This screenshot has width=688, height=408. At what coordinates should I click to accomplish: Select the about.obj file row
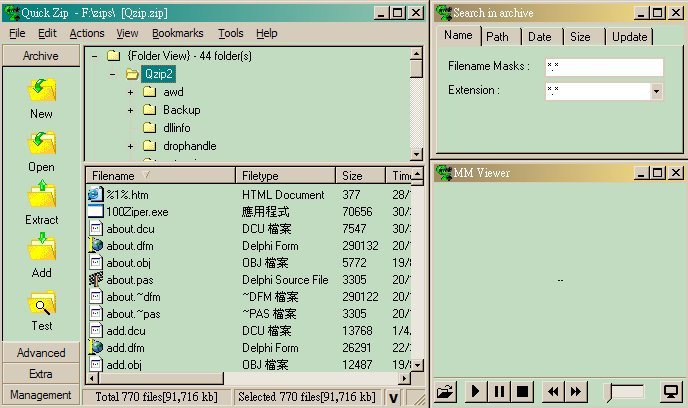249,263
